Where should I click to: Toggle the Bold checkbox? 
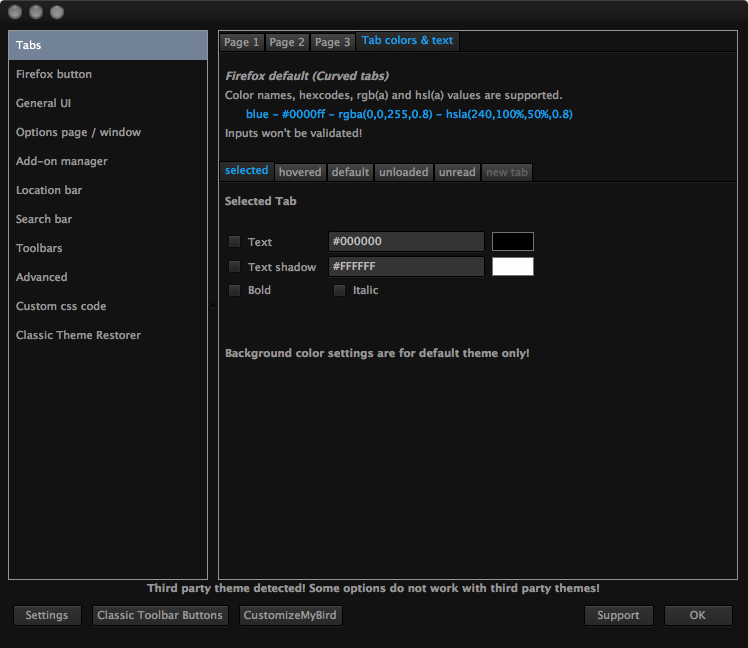234,290
